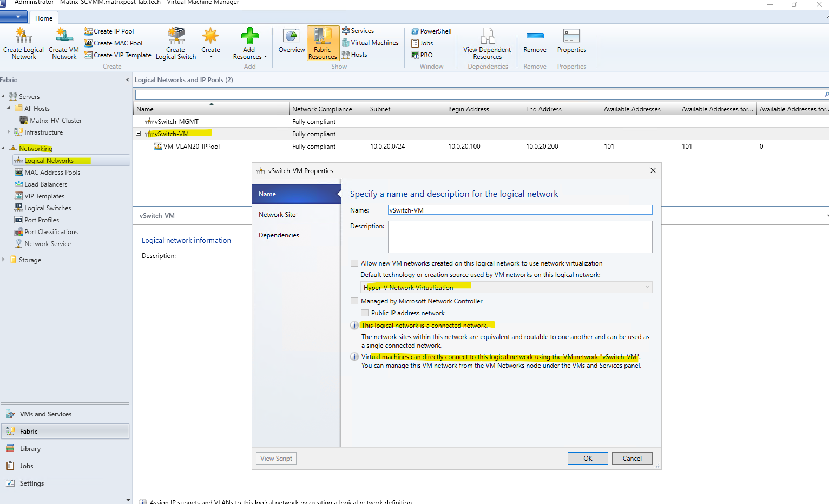Collapse the All Hosts tree node
The image size is (829, 504).
pyautogui.click(x=9, y=108)
